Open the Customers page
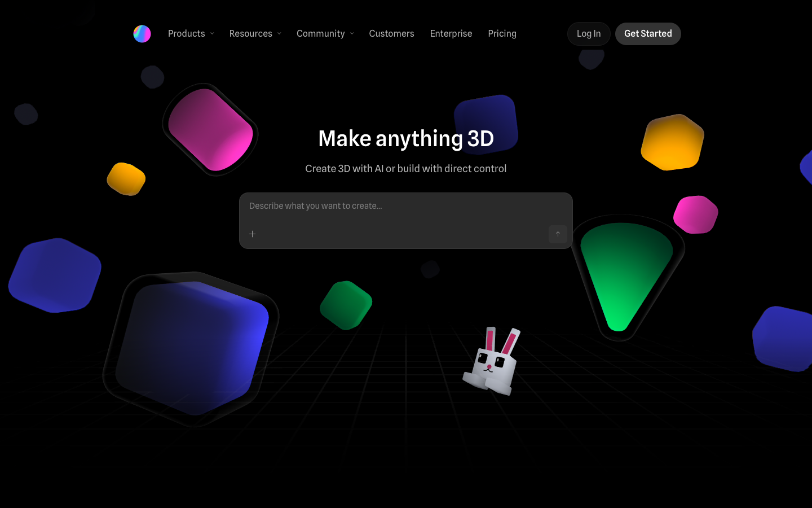The width and height of the screenshot is (812, 508). click(x=391, y=34)
